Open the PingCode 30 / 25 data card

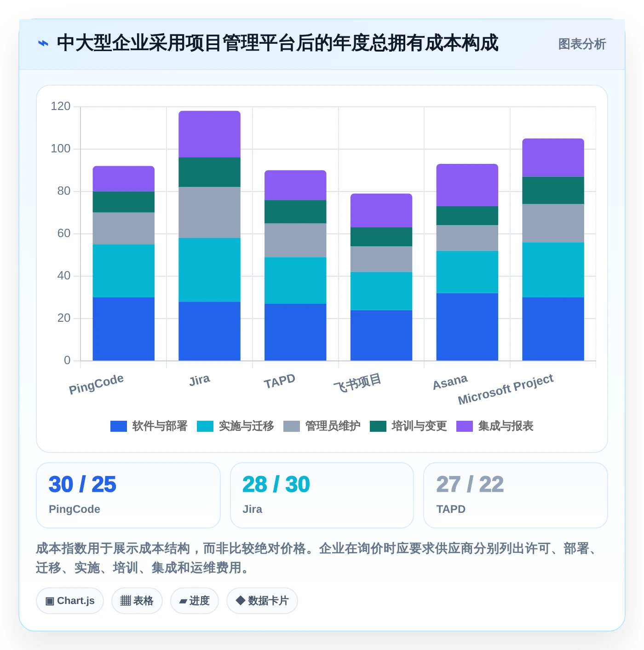click(128, 495)
